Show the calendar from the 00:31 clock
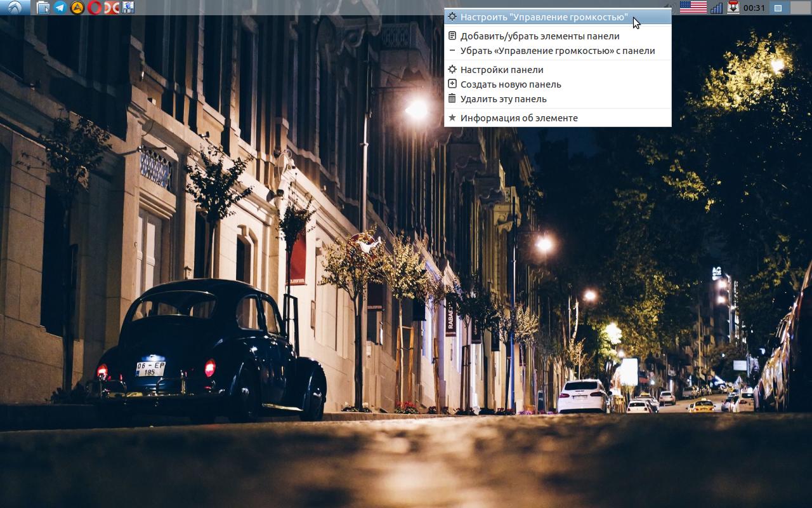The height and width of the screenshot is (508, 812). tap(754, 8)
